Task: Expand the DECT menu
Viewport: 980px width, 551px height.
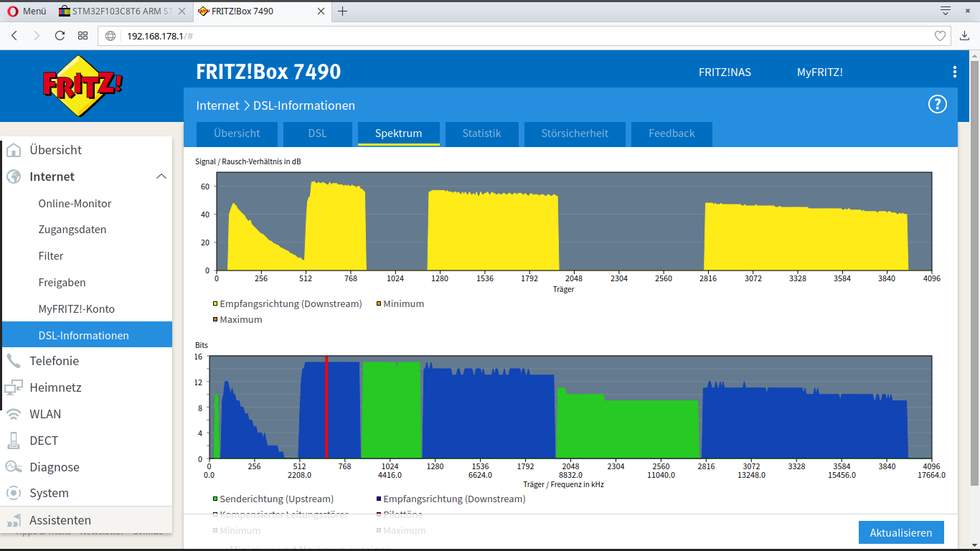Action: [x=44, y=441]
